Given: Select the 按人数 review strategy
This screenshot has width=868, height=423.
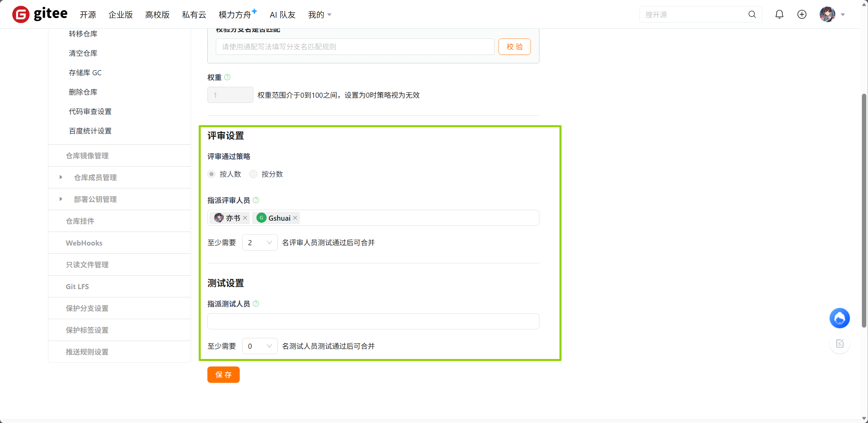Looking at the screenshot, I should (x=211, y=174).
